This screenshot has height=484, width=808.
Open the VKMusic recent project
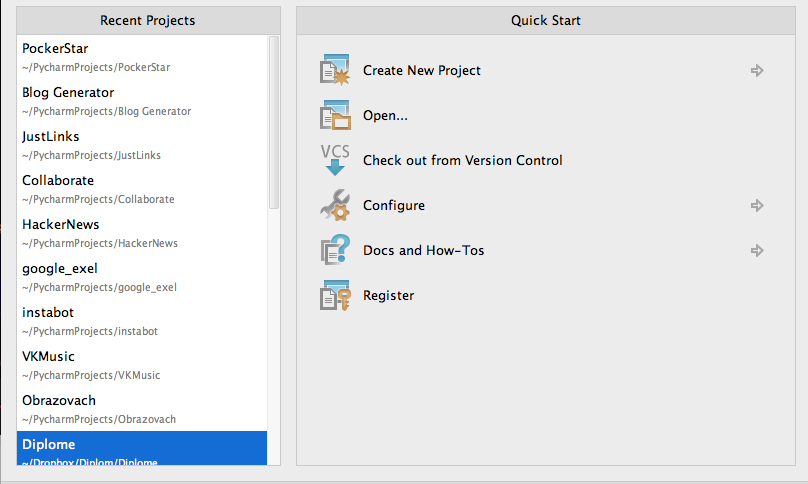tap(142, 365)
